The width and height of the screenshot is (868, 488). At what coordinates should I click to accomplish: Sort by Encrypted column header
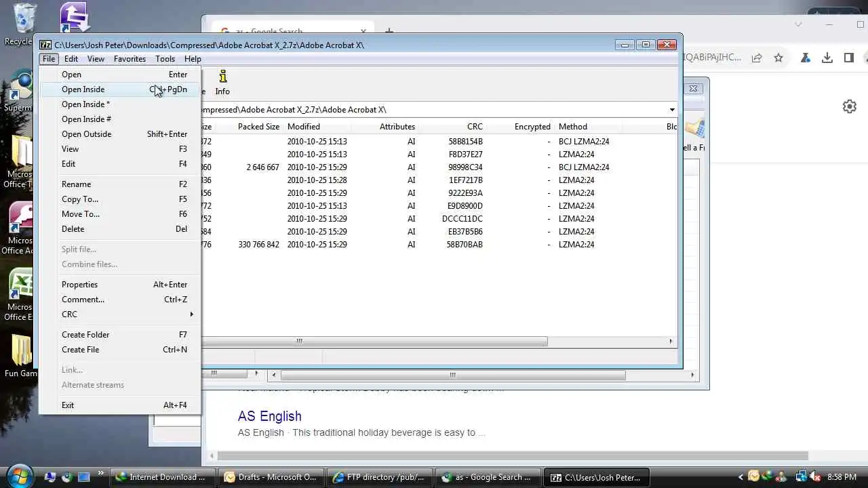coord(521,127)
